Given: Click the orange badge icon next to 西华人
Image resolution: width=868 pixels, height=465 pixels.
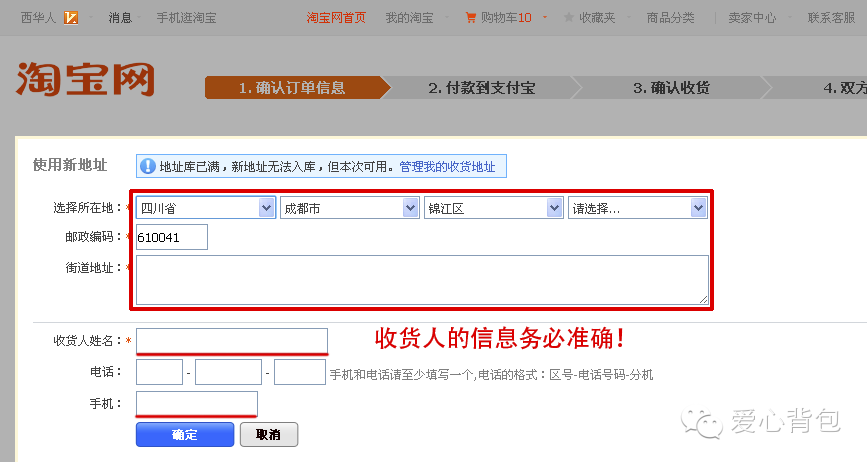Looking at the screenshot, I should point(71,18).
